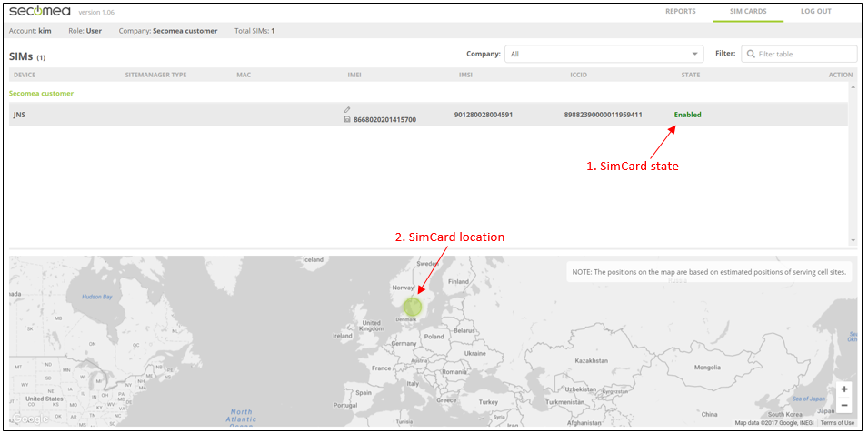Click the green Enabled state text
The width and height of the screenshot is (868, 434).
point(687,115)
